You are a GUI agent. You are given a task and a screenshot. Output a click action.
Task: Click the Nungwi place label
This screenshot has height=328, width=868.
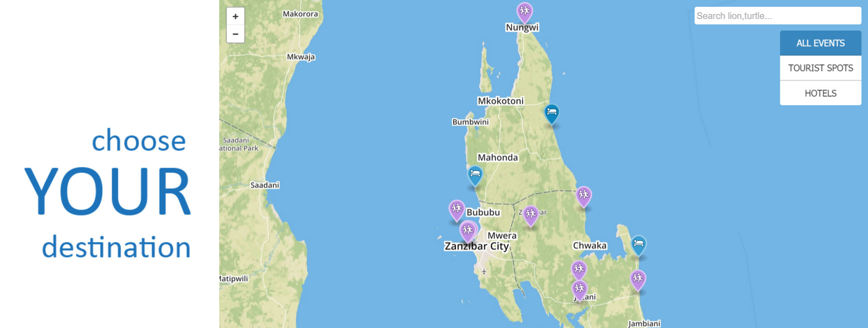(522, 27)
